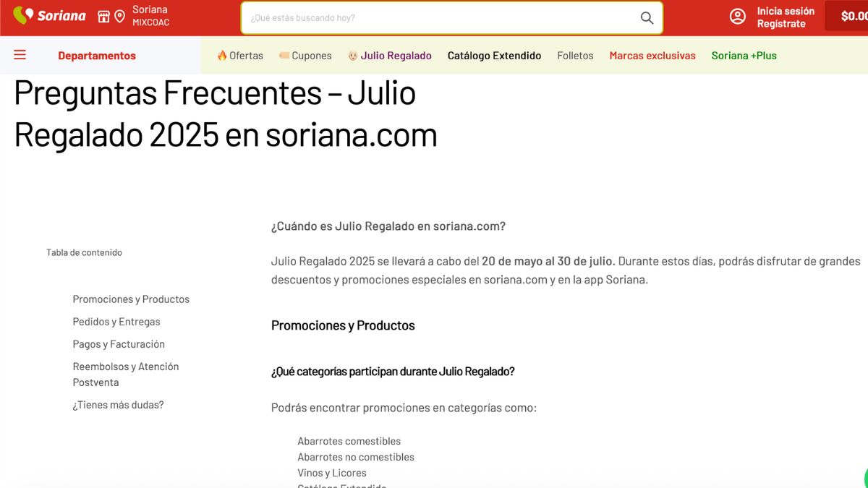Open the $0.00 cart button
This screenshot has height=488, width=868.
tap(848, 16)
